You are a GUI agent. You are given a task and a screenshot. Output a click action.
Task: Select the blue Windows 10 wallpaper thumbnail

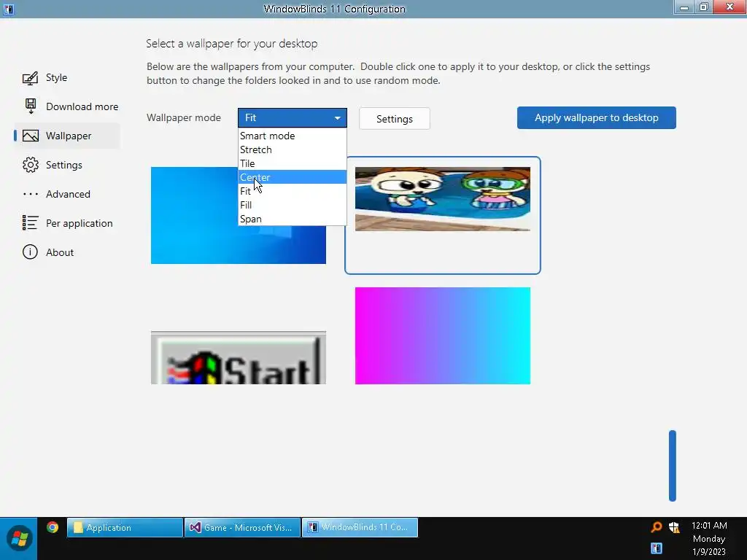click(239, 215)
